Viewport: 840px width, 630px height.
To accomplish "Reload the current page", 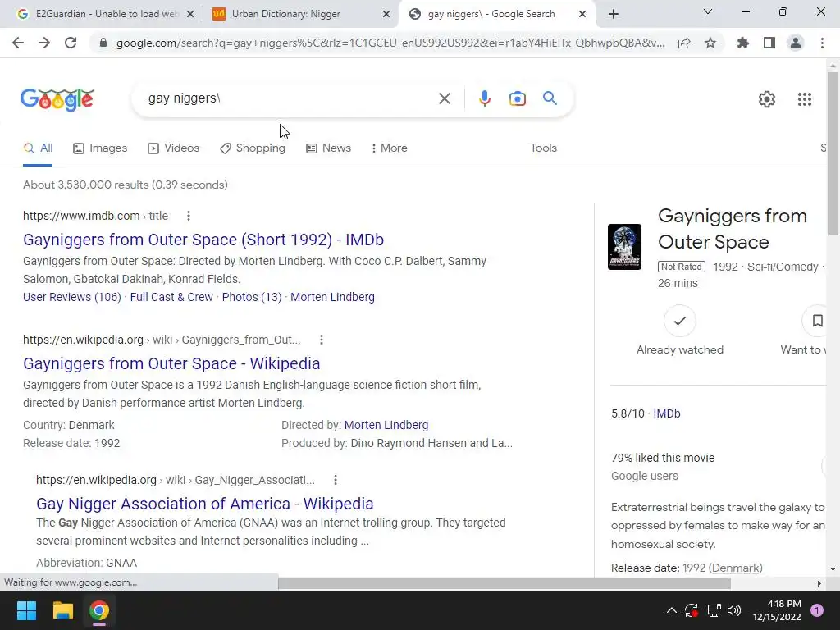I will [x=71, y=43].
